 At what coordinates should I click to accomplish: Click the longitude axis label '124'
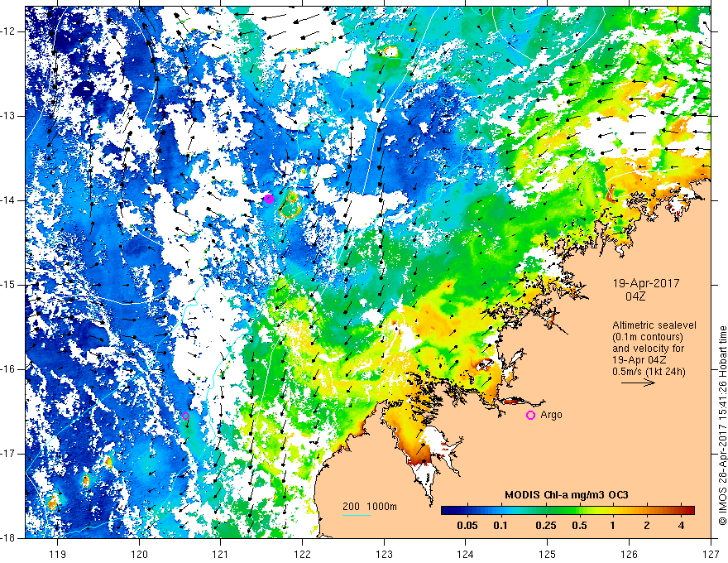coord(466,554)
